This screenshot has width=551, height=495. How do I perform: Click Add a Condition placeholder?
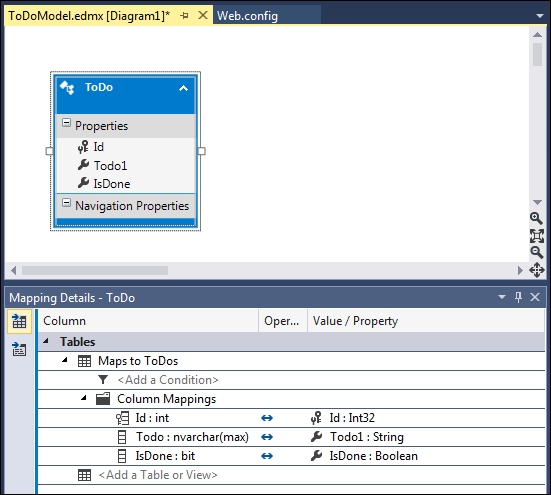coord(168,380)
